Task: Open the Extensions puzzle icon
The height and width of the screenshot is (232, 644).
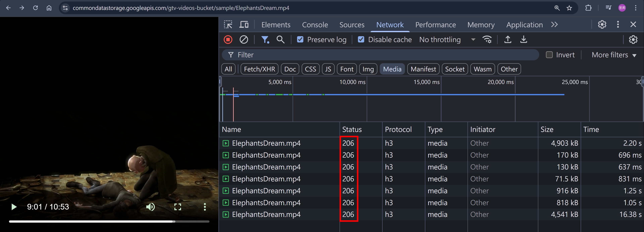Action: pos(589,8)
